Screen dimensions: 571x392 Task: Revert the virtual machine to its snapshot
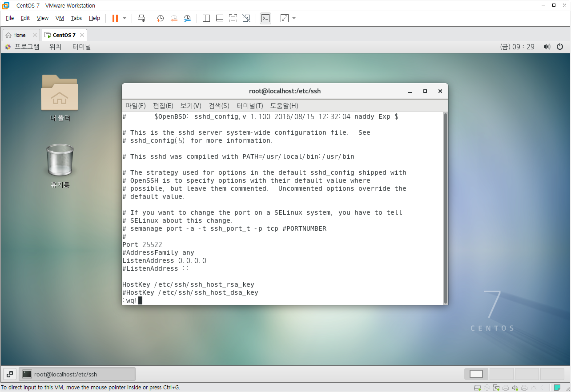174,18
